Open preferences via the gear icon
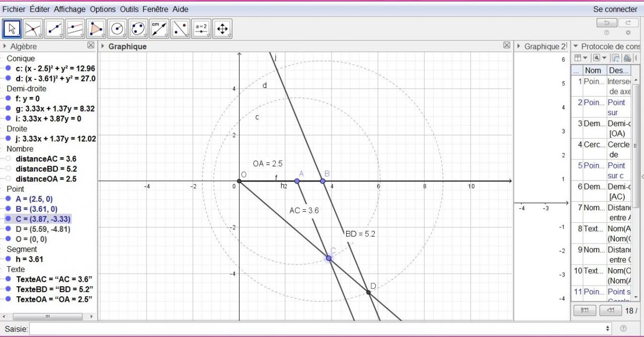The image size is (644, 337). [x=628, y=33]
